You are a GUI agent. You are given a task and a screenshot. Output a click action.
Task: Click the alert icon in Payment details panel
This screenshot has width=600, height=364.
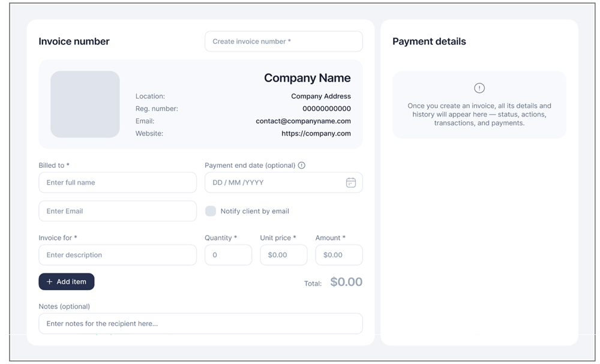479,88
